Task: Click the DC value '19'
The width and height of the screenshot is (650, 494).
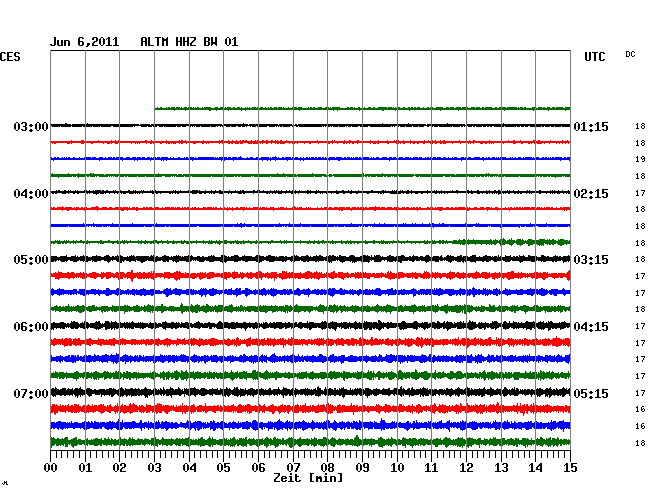Action: (640, 159)
